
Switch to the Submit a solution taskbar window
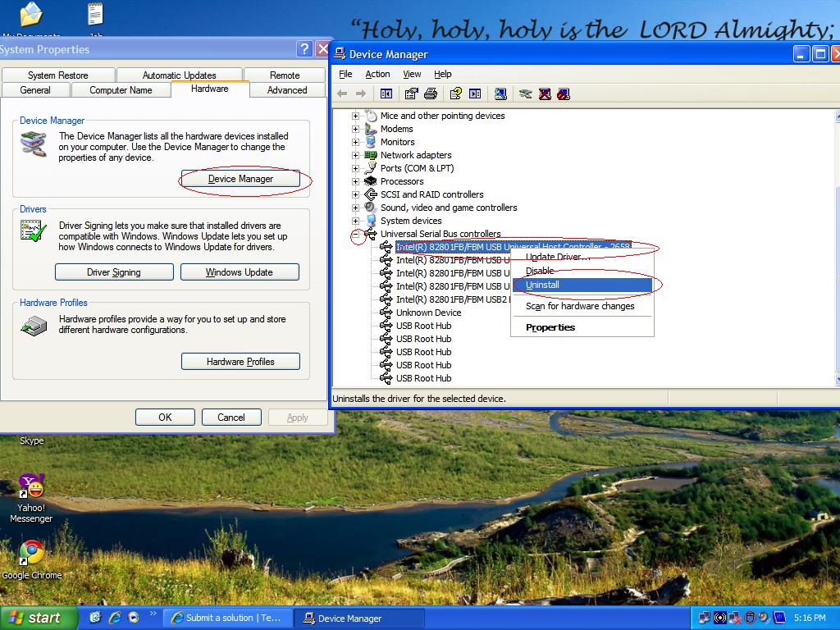point(226,618)
